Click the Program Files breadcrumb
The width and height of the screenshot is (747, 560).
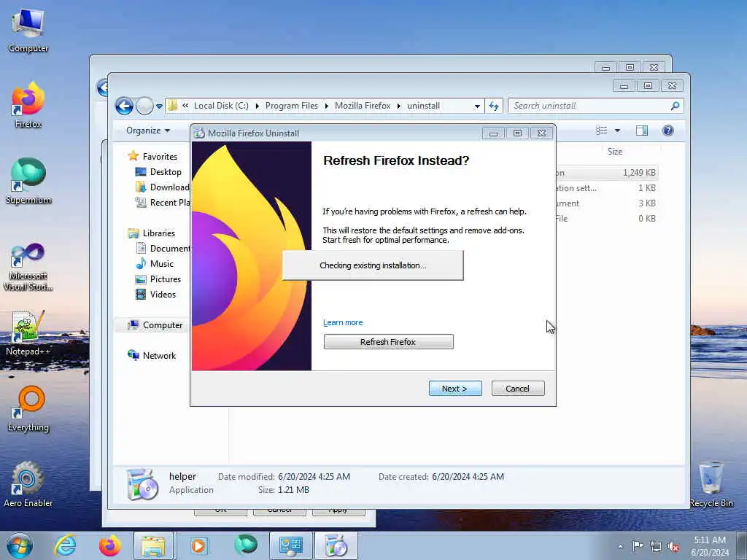tap(292, 106)
